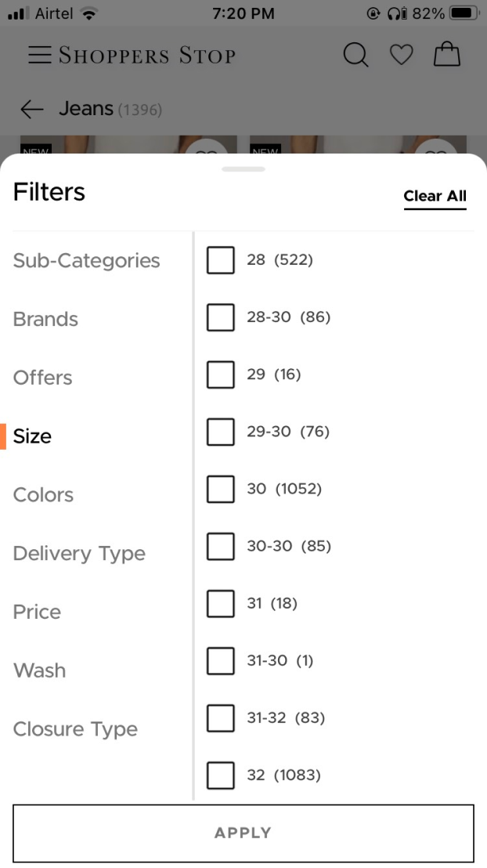Show the Colors filter options
This screenshot has width=487, height=868.
(43, 495)
